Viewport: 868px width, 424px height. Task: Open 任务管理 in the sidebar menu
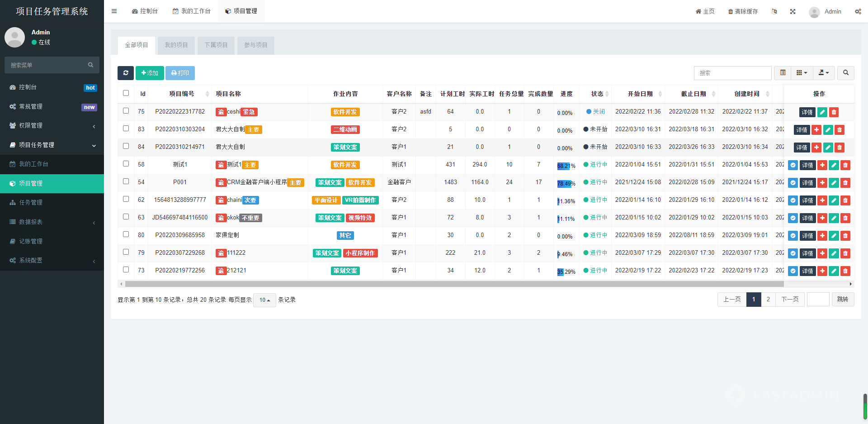pyautogui.click(x=31, y=202)
